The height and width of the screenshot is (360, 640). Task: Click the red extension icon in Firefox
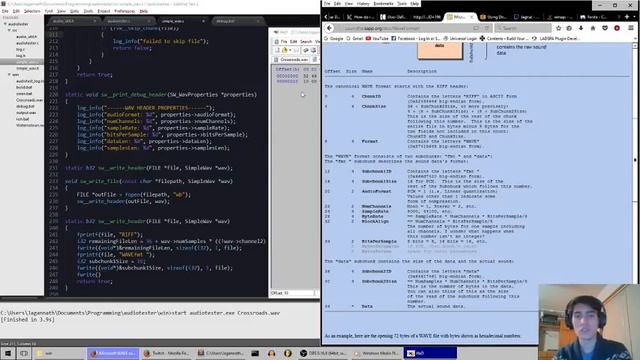617,28
